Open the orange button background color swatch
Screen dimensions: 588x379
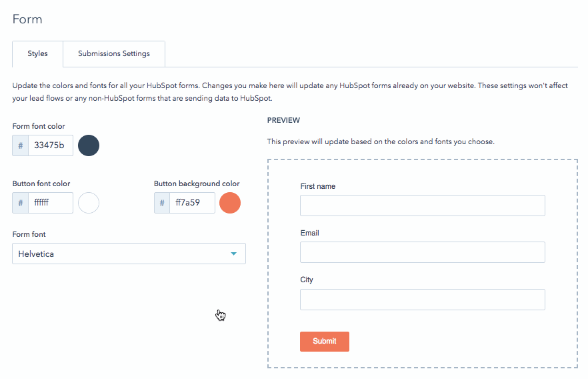(230, 203)
